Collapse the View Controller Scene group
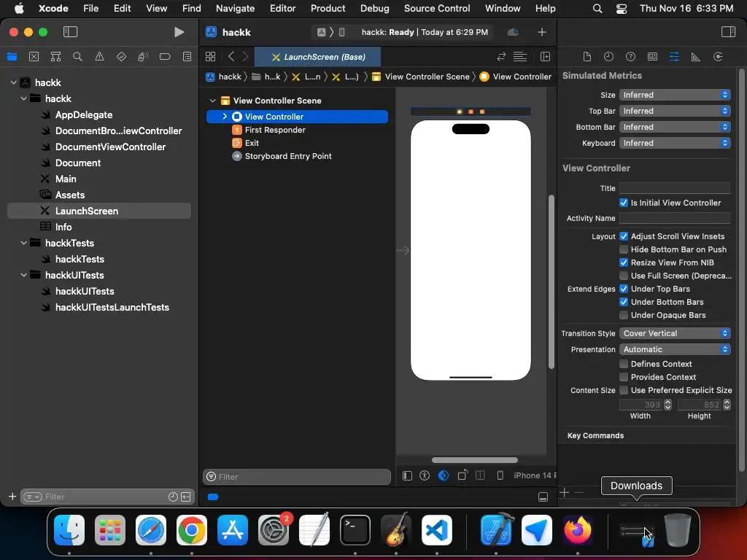 tap(213, 101)
